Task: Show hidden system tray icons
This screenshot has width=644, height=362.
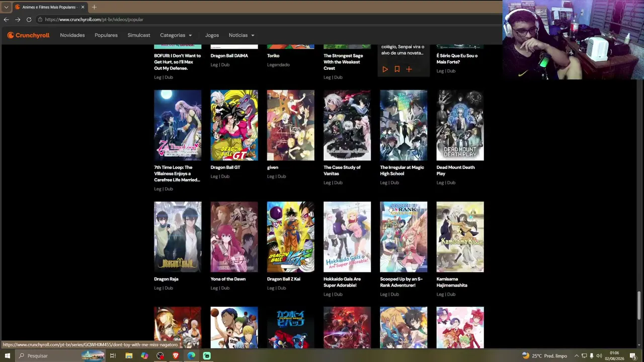Action: [577, 355]
